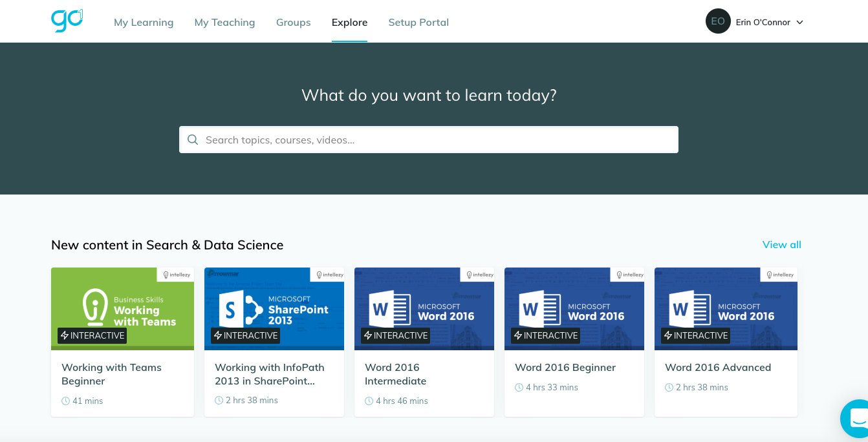868x442 pixels.
Task: Click INTERACTIVE badge on Word 2016 Beginner card
Action: click(x=545, y=335)
